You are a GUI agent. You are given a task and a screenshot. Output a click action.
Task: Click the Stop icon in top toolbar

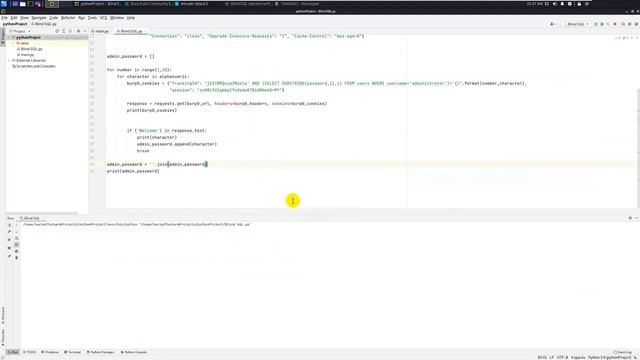point(615,24)
